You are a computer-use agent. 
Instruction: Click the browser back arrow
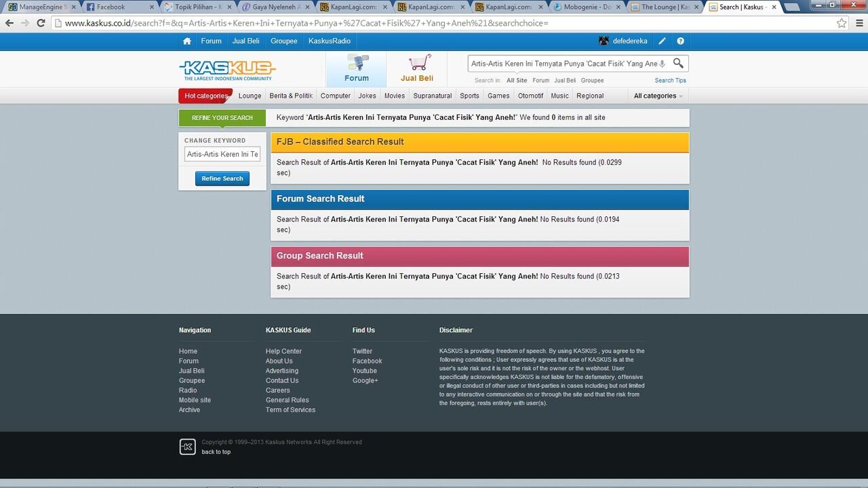[9, 23]
